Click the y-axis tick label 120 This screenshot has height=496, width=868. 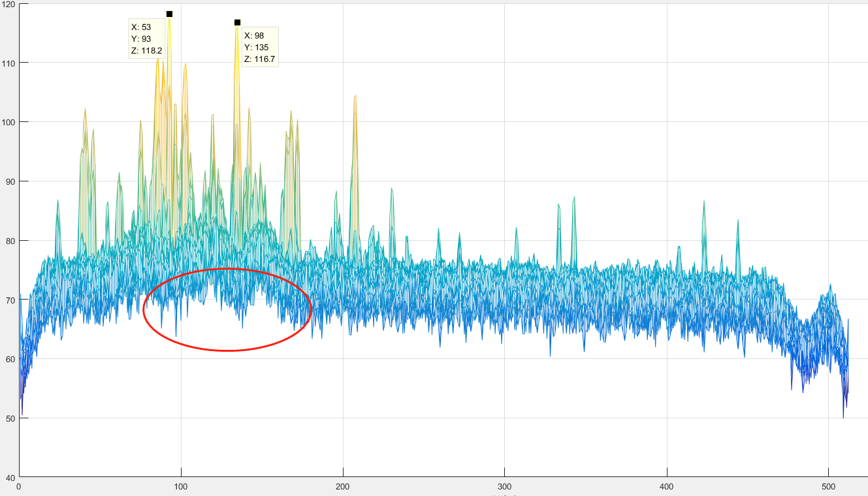pyautogui.click(x=8, y=4)
